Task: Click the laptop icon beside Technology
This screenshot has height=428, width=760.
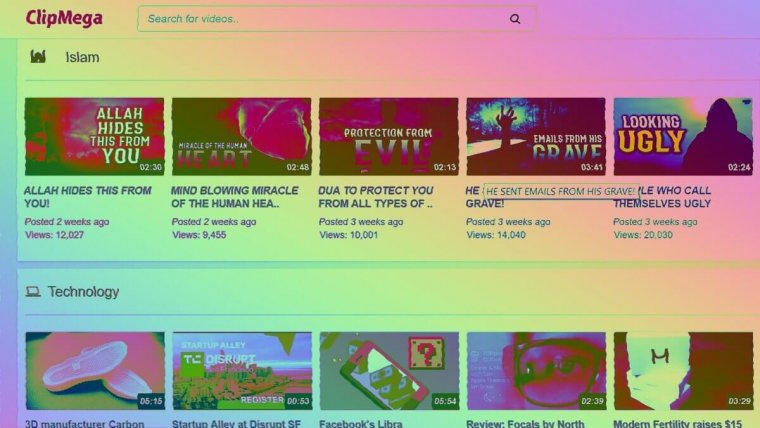Action: [x=33, y=292]
